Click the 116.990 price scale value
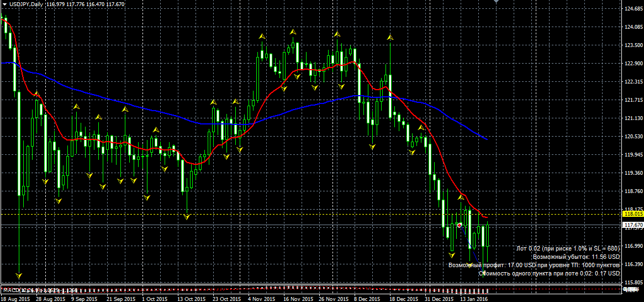 [x=633, y=246]
